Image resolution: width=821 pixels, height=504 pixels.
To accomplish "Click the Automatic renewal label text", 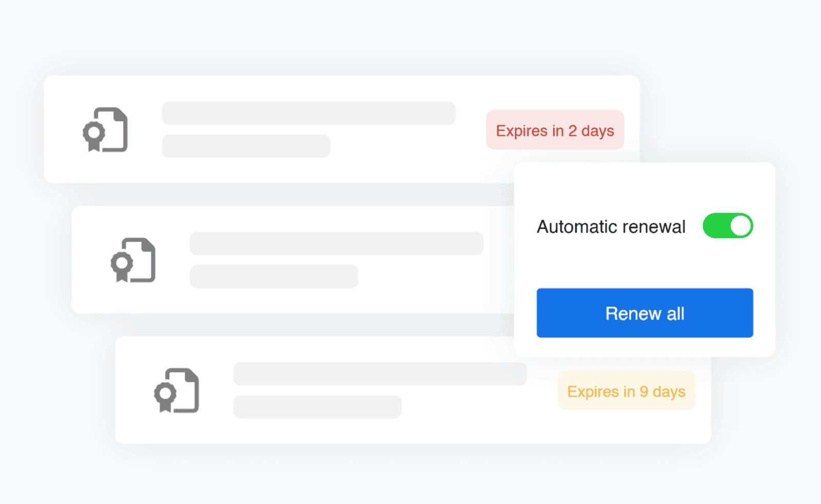I will click(x=611, y=226).
